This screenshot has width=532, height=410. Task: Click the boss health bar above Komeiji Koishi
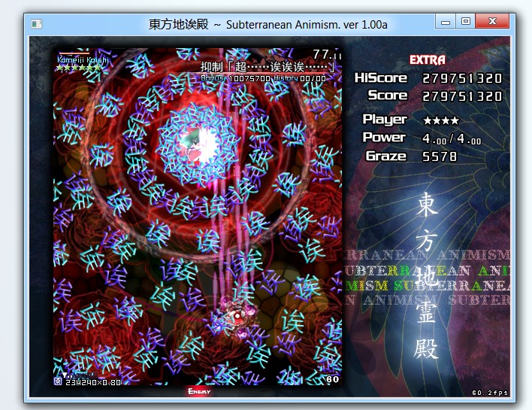point(74,53)
